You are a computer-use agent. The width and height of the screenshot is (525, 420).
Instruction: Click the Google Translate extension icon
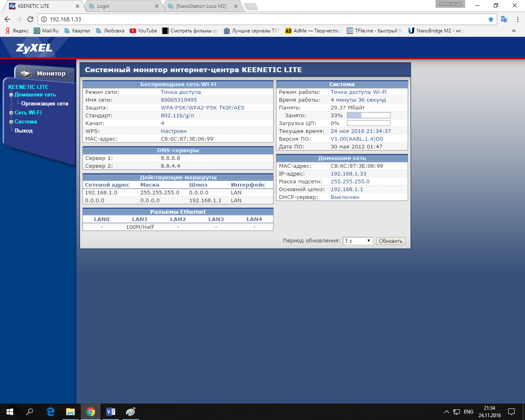pyautogui.click(x=504, y=19)
